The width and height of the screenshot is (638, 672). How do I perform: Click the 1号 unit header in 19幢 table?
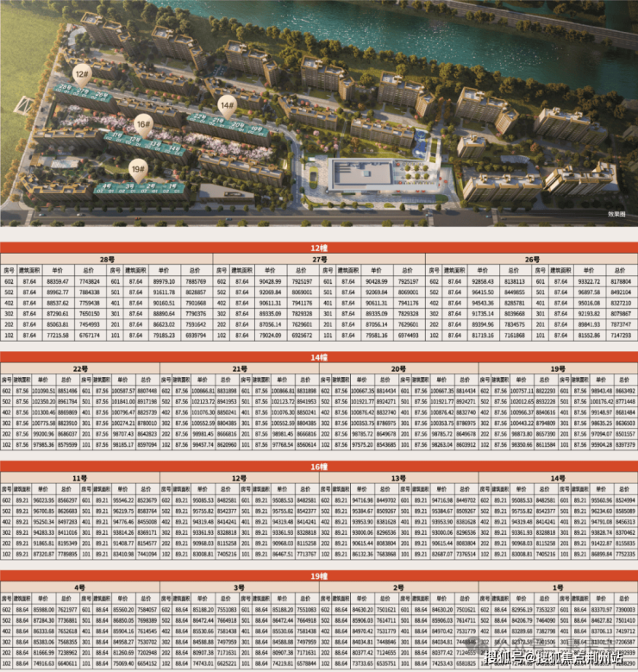[558, 587]
